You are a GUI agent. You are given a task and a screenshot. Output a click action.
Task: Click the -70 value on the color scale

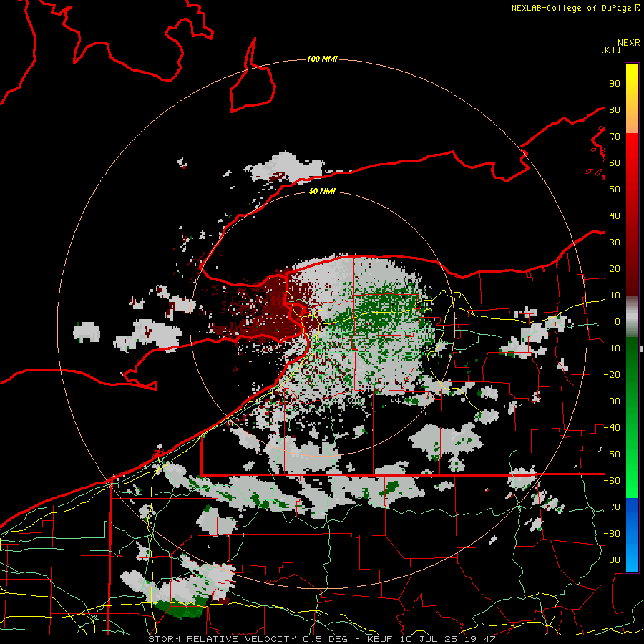pos(612,507)
